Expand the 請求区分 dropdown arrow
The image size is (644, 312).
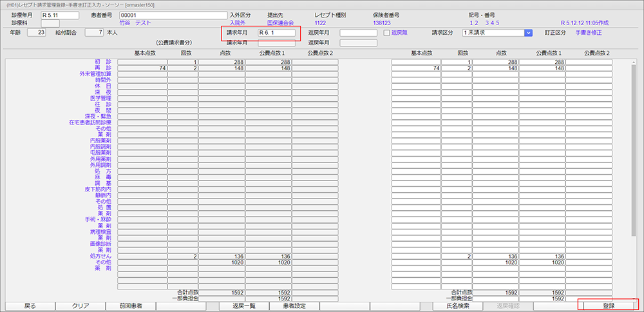tap(528, 32)
